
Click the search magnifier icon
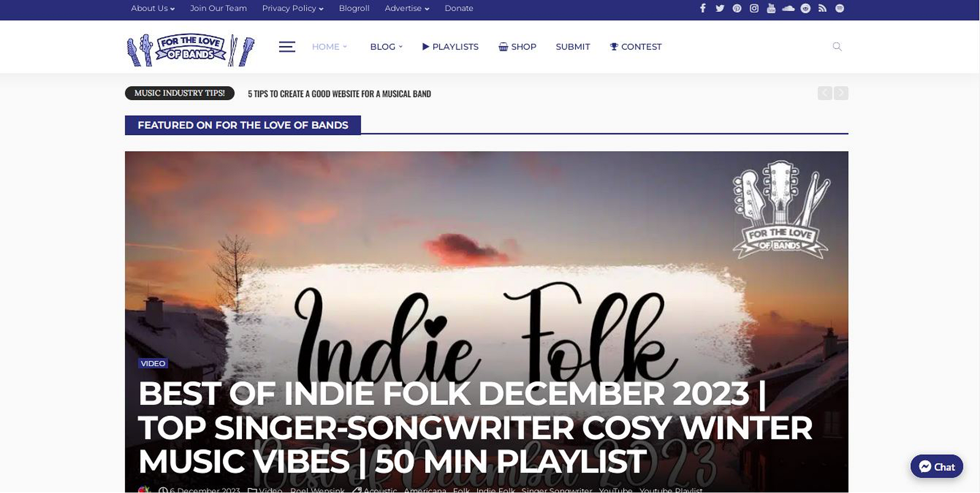tap(837, 46)
